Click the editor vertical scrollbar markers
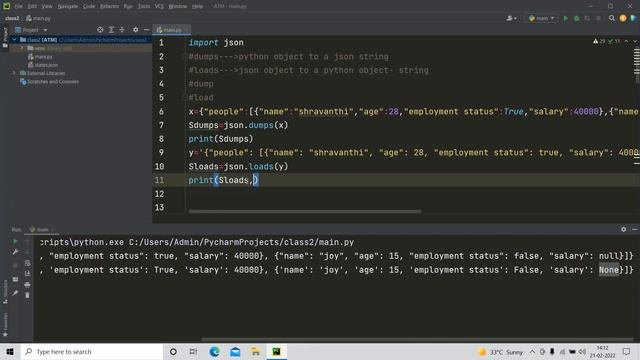This screenshot has width=640, height=360. tap(636, 64)
